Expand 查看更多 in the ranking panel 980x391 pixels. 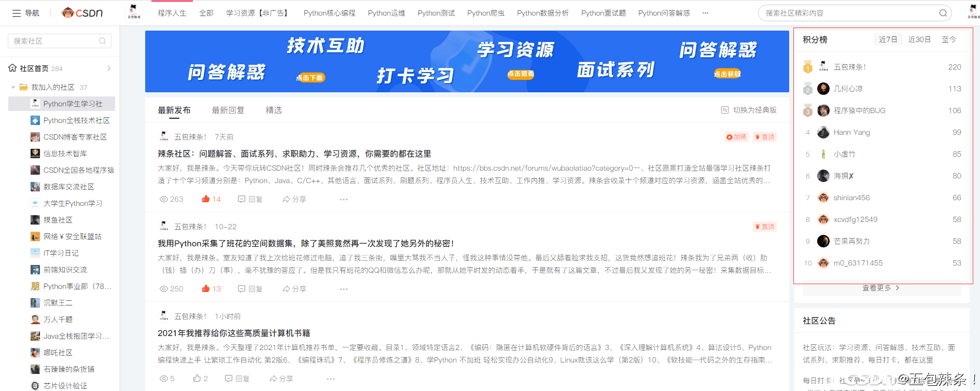881,288
